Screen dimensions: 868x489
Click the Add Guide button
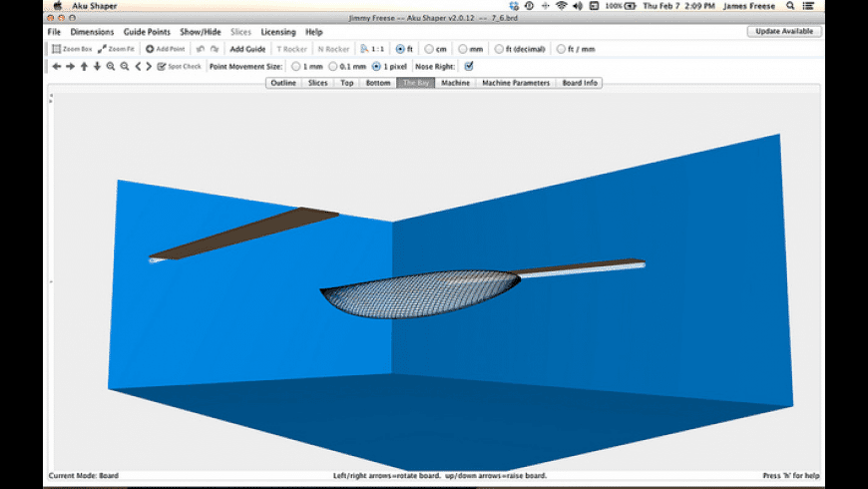[247, 49]
